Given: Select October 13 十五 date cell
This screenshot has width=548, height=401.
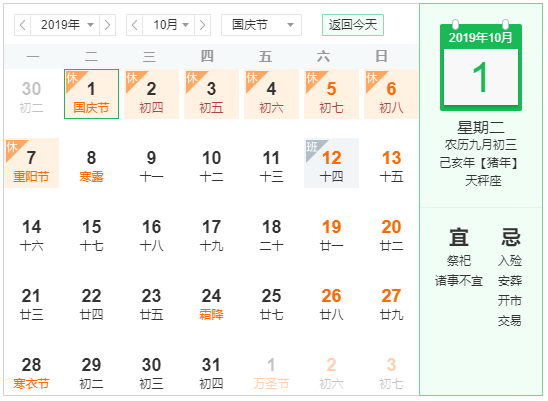Looking at the screenshot, I should coord(391,163).
